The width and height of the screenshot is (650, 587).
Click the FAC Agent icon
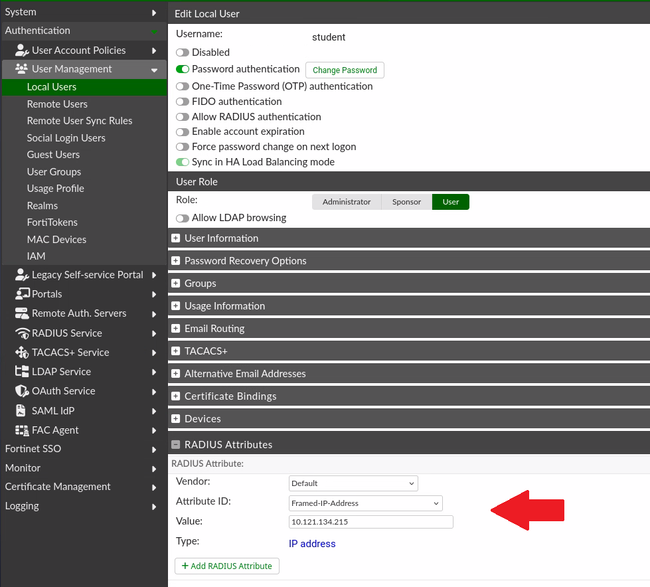[22, 430]
